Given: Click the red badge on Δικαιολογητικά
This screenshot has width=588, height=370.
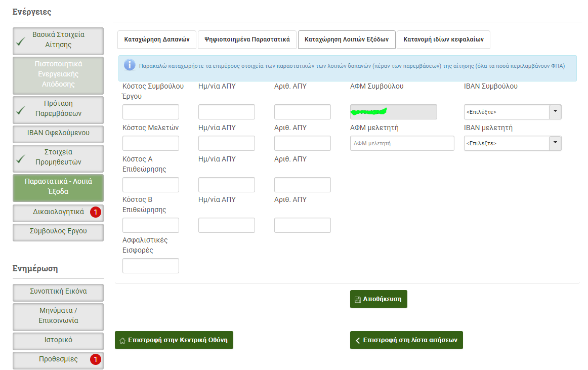Looking at the screenshot, I should coord(96,213).
